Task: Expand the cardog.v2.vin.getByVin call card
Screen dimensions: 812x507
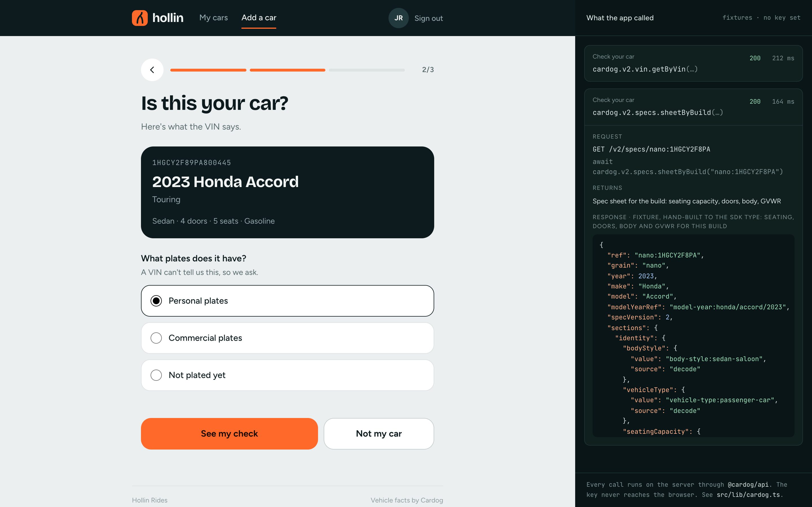Action: (x=693, y=63)
